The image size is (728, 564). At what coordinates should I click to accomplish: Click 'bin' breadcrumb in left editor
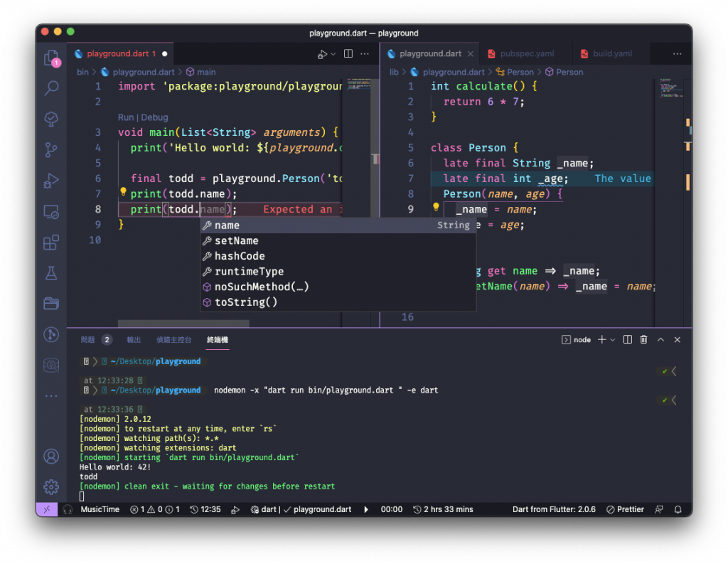click(x=82, y=72)
